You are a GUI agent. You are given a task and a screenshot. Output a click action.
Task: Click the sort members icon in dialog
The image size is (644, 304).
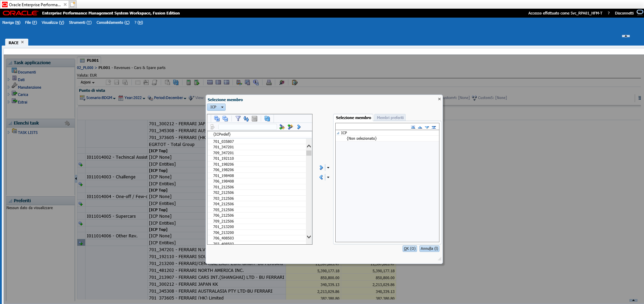coord(246,119)
